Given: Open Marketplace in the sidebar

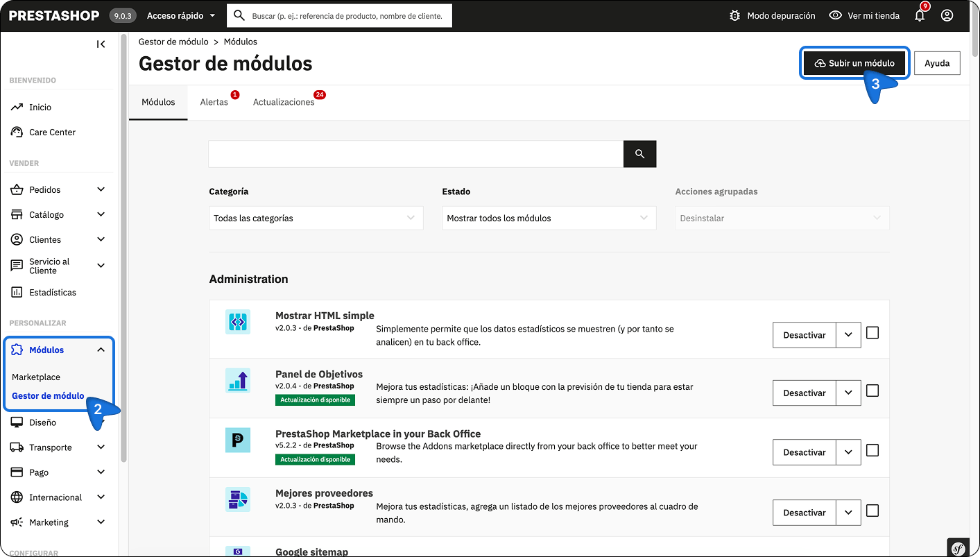Looking at the screenshot, I should (x=36, y=377).
